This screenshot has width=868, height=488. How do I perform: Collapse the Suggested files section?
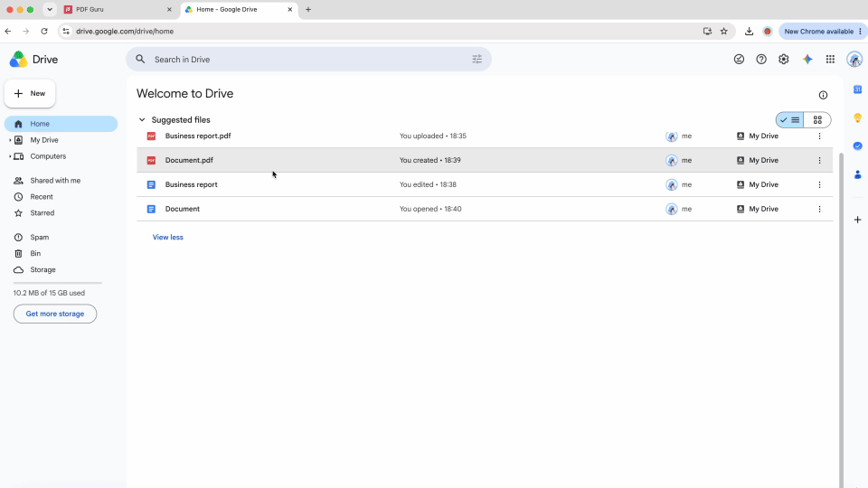(x=142, y=120)
